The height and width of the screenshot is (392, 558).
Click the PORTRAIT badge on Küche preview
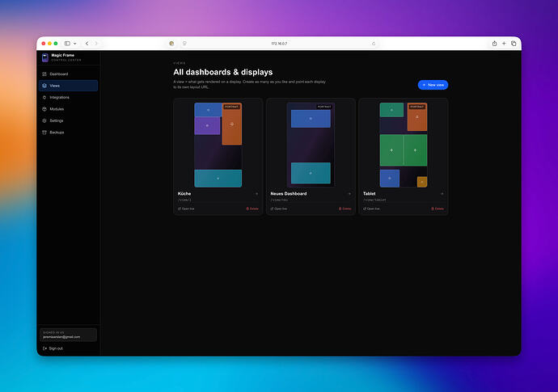pos(231,107)
